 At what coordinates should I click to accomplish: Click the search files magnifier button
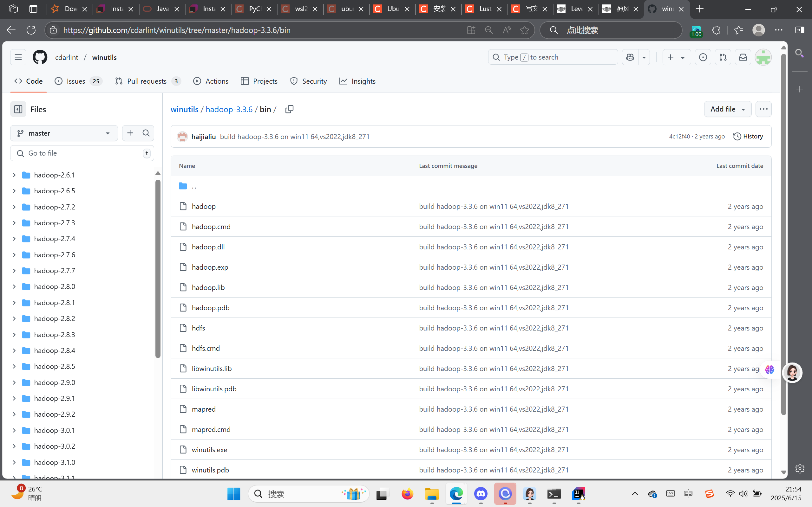click(146, 133)
